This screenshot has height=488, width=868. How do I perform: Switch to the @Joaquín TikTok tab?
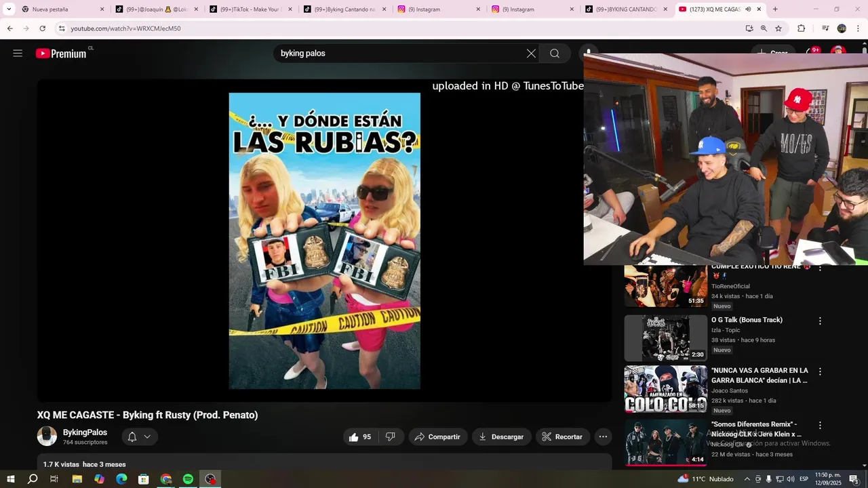(157, 9)
